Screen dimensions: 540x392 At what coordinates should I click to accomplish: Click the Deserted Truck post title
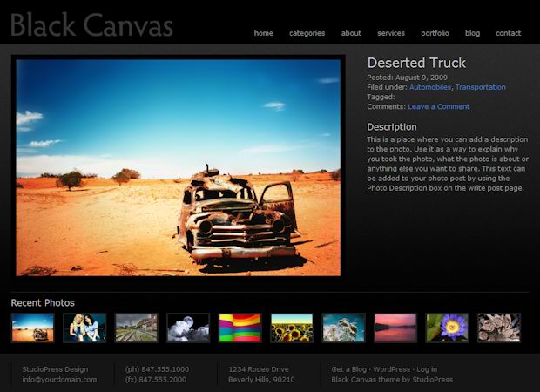coord(416,63)
